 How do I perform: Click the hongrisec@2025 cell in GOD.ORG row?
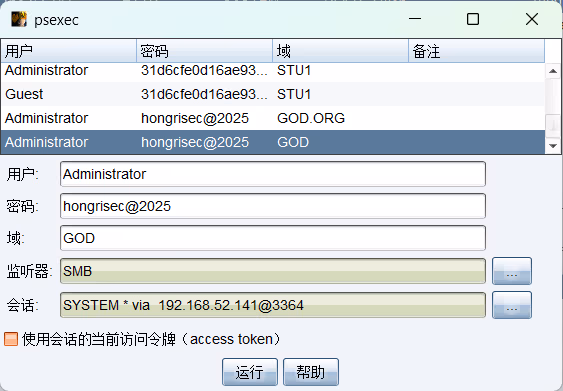195,118
